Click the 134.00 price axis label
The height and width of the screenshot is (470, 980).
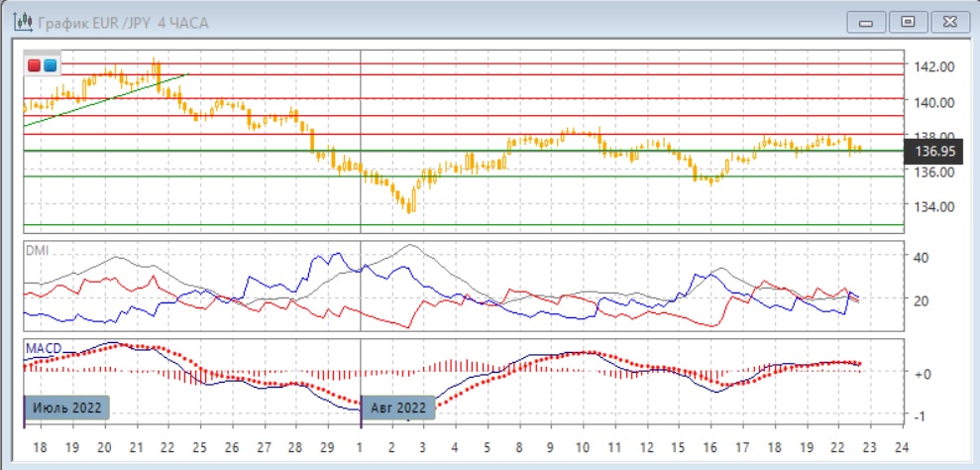[x=935, y=206]
